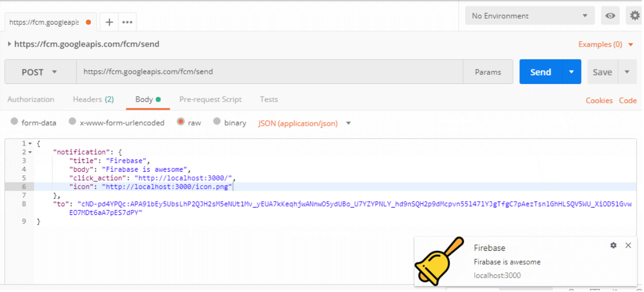Switch to Authorization tab
644x292 pixels.
coord(30,99)
